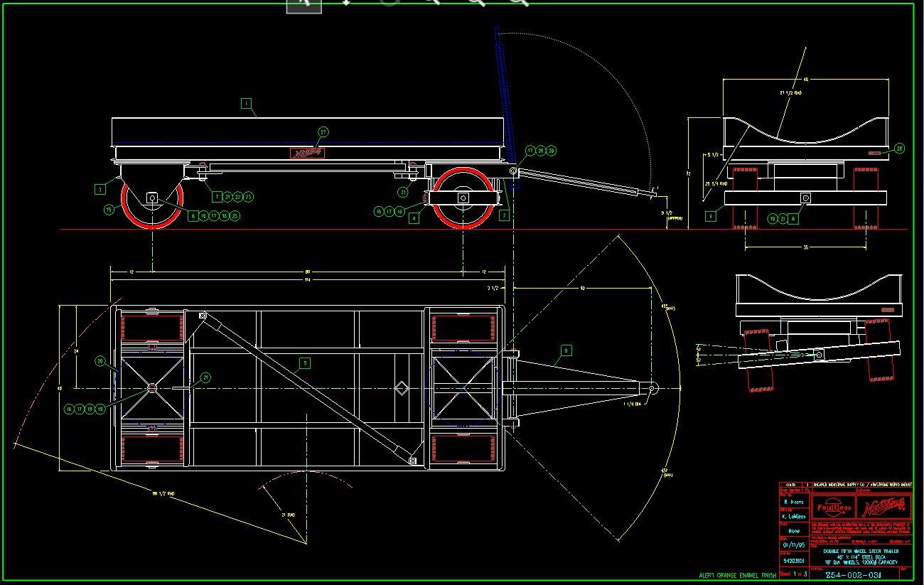Select the 80 wheelbase dimension
Image resolution: width=924 pixels, height=585 pixels.
(307, 271)
